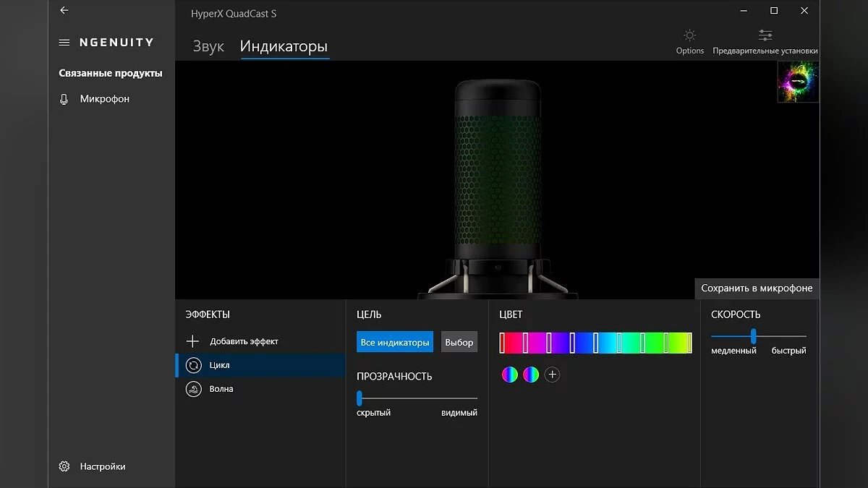Viewport: 868px width, 488px height.
Task: Switch to the Индикаторы tab
Action: (x=284, y=46)
